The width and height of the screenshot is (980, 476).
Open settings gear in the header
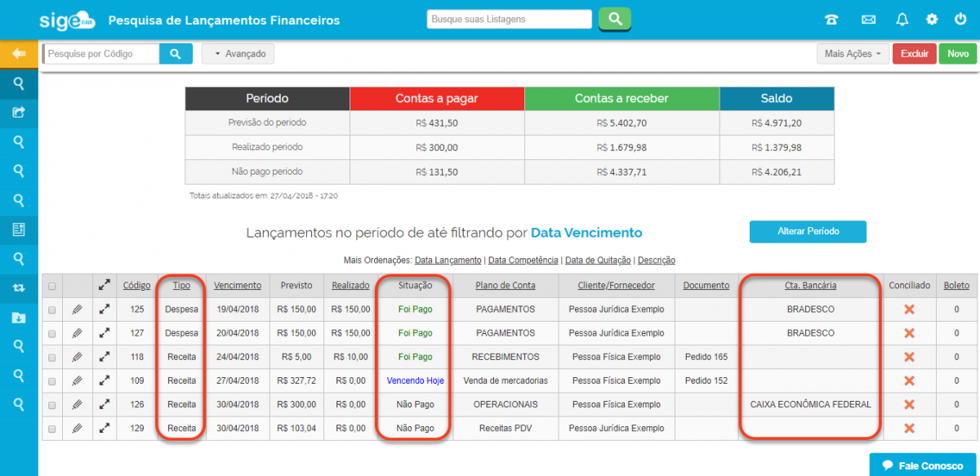pos(932,20)
